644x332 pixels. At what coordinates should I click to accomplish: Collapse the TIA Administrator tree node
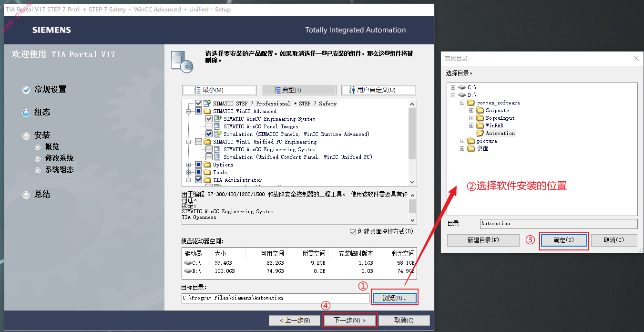[189, 180]
